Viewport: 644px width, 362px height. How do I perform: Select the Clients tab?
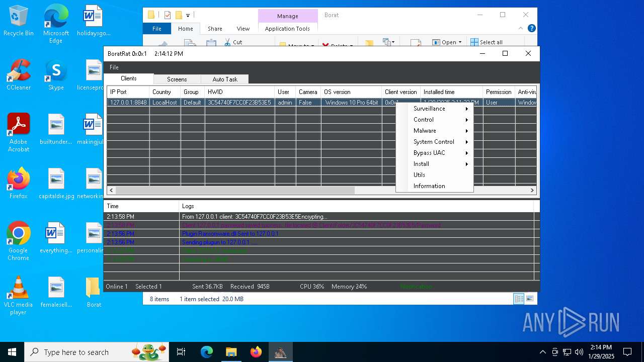click(128, 78)
